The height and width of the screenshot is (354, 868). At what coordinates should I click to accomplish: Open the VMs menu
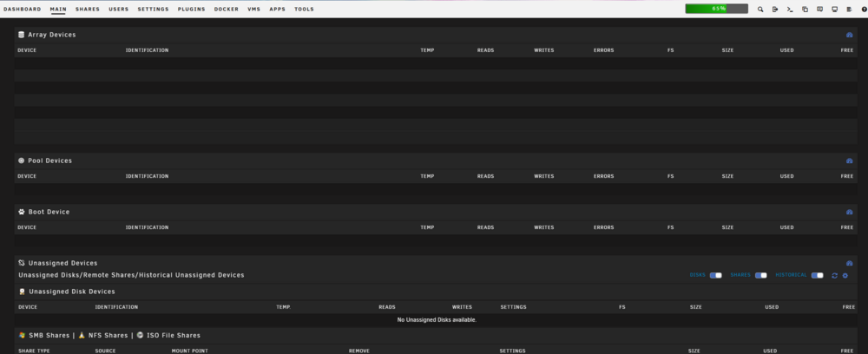[x=254, y=10]
